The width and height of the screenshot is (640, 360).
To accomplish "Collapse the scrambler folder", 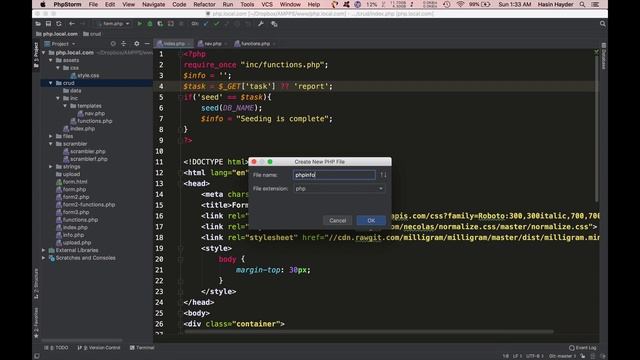I will coord(51,144).
